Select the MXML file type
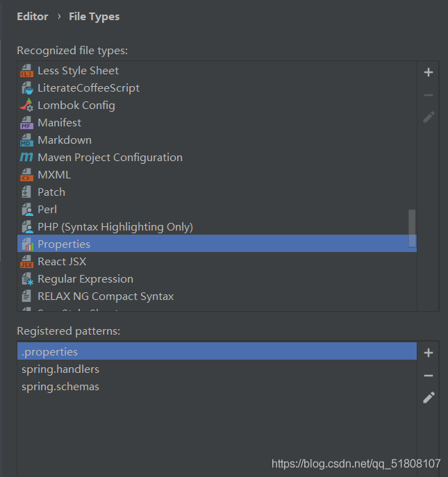The image size is (448, 477). [x=54, y=175]
